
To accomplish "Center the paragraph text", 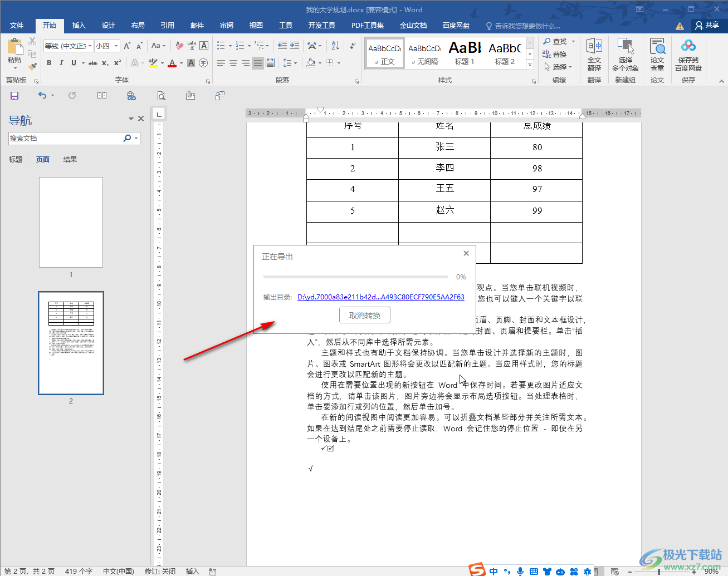I will point(233,63).
